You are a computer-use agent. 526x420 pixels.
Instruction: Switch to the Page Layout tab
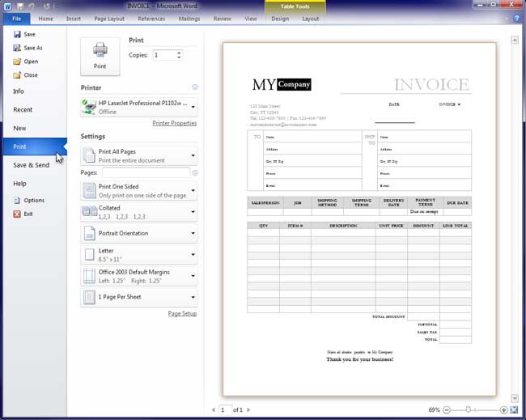[x=109, y=19]
